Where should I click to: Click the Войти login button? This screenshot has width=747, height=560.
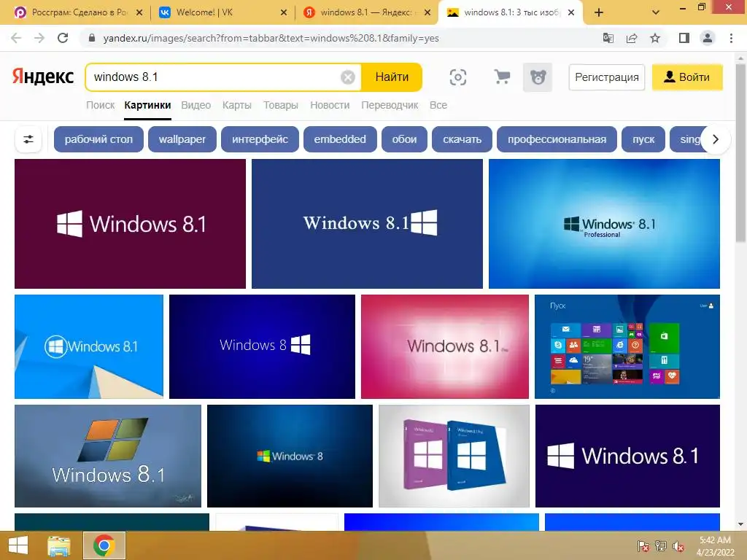coord(687,77)
